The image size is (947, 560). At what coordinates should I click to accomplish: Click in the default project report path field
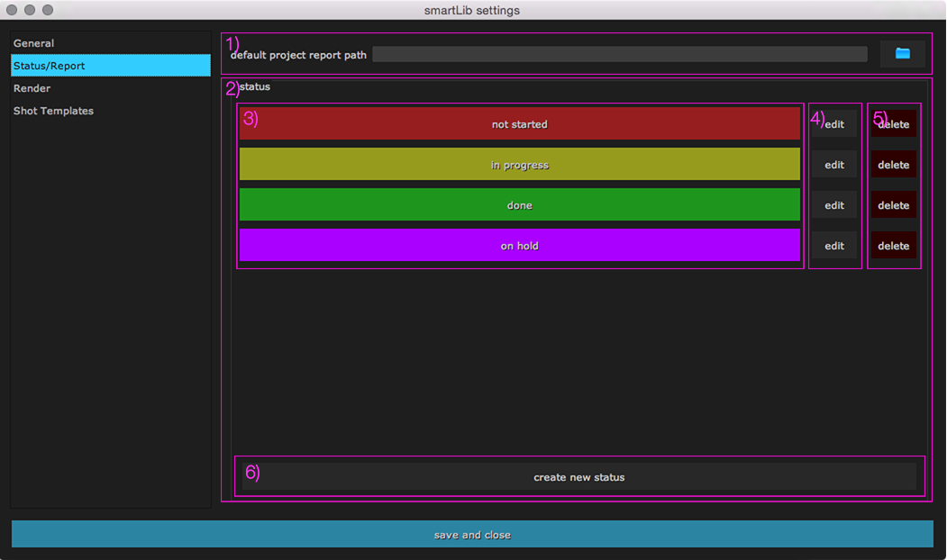coord(619,55)
